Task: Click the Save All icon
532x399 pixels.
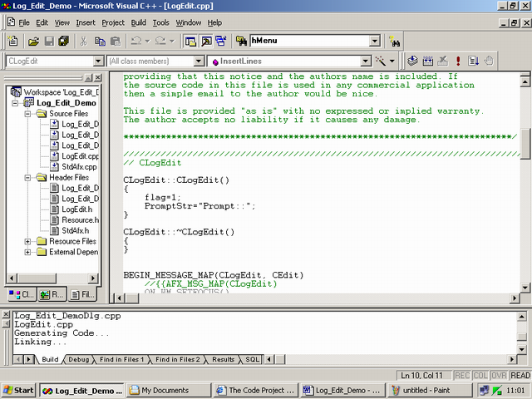Action: 64,42
